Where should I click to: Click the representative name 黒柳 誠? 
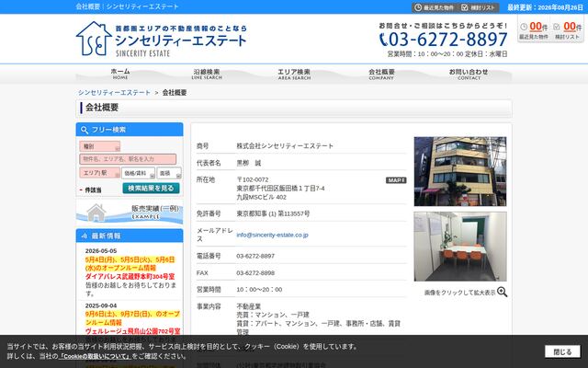click(x=248, y=163)
